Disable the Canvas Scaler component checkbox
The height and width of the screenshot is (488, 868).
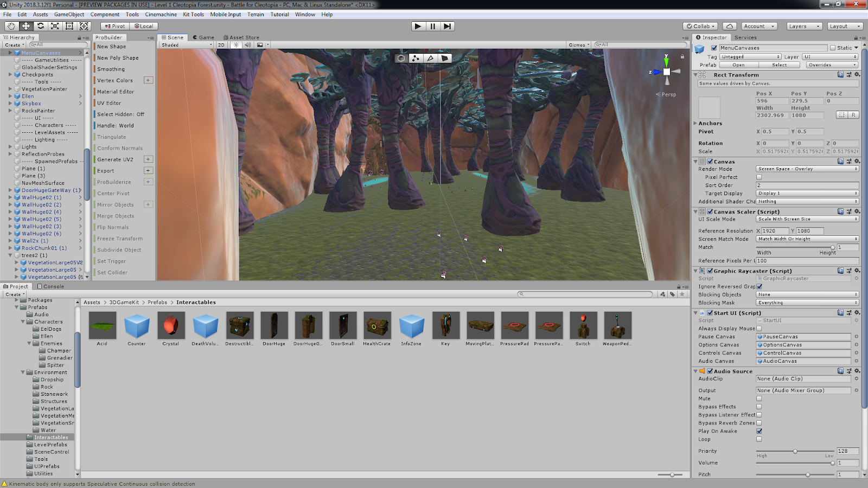point(710,212)
